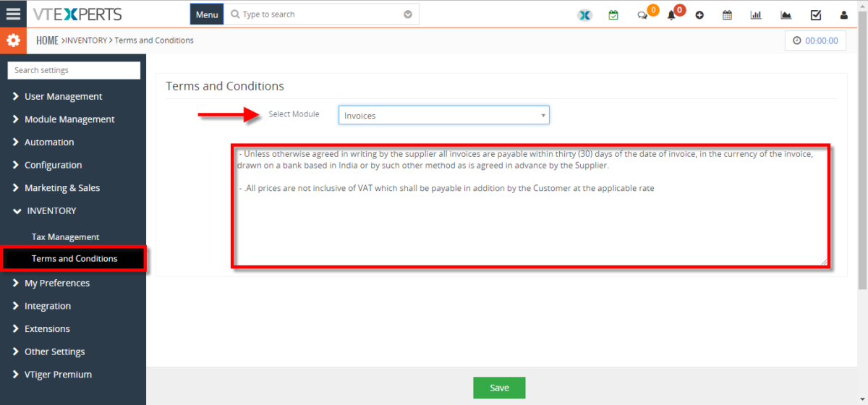Viewport: 868px width, 405px height.
Task: Click the quick create plus icon
Action: tap(699, 15)
